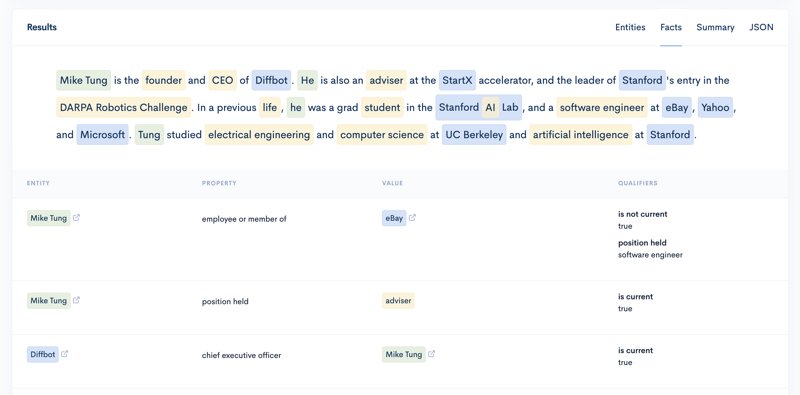Click the Yahoo tag in the paragraph
This screenshot has width=800, height=395.
[x=715, y=108]
